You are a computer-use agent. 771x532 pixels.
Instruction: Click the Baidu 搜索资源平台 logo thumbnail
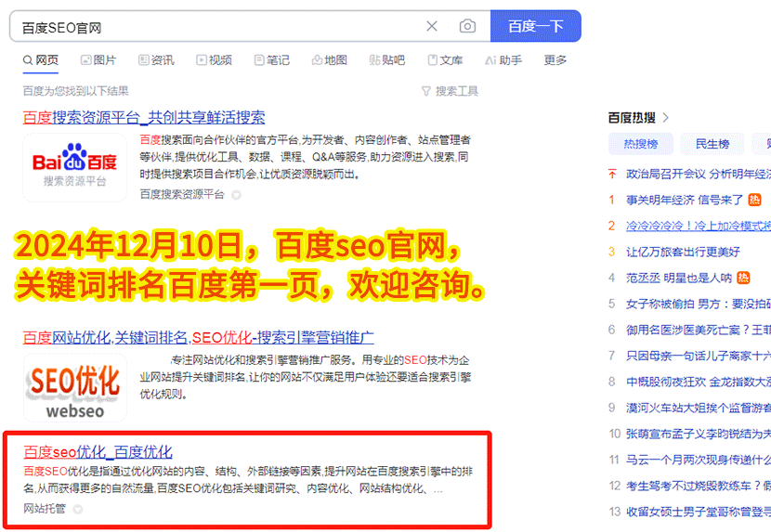[x=74, y=167]
